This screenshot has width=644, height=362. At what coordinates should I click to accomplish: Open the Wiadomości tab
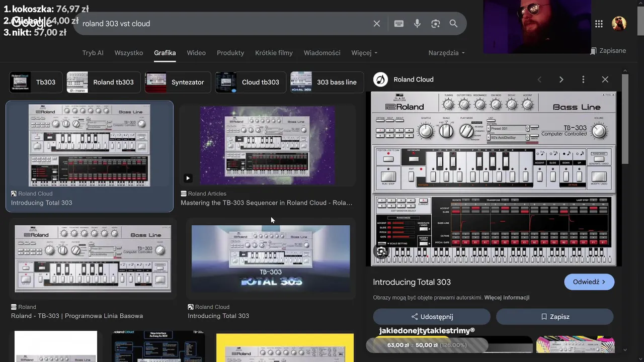coord(322,53)
